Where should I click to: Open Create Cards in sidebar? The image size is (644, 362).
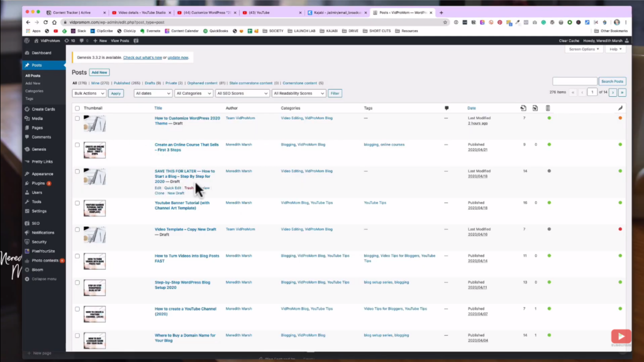pos(43,109)
